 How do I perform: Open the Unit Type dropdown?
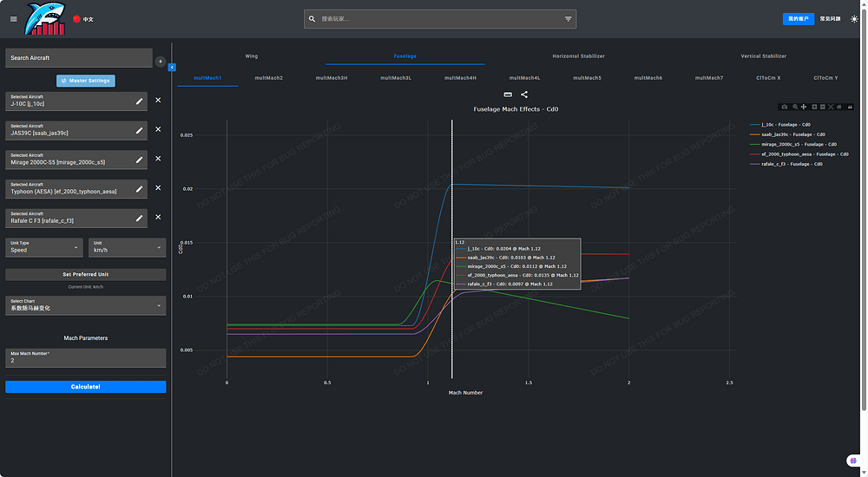43,247
